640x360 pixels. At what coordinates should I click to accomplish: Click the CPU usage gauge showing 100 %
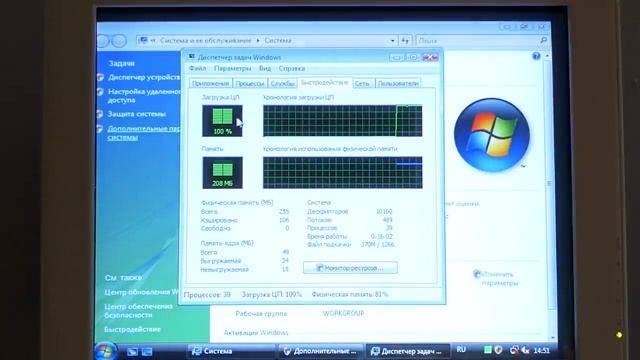pos(222,121)
